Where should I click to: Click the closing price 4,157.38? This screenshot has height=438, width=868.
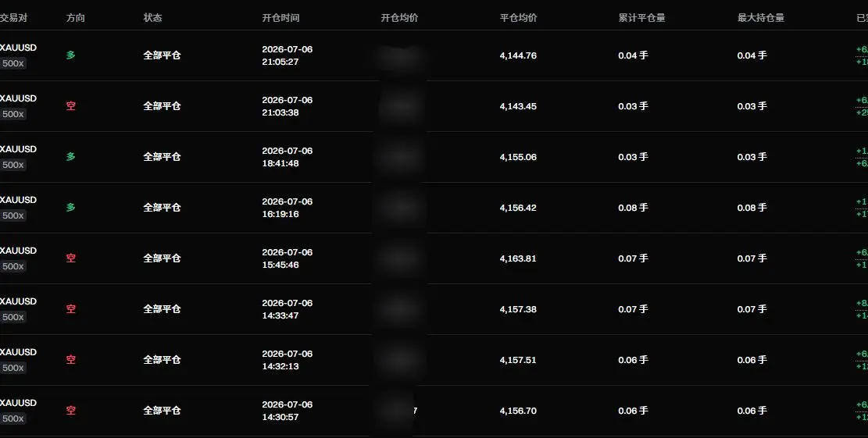click(518, 309)
